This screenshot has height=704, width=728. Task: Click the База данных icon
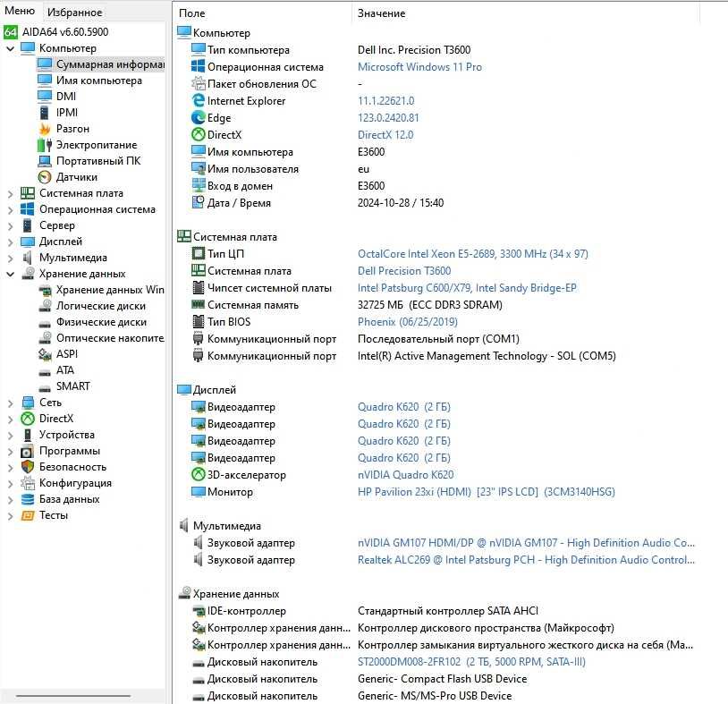[x=28, y=499]
